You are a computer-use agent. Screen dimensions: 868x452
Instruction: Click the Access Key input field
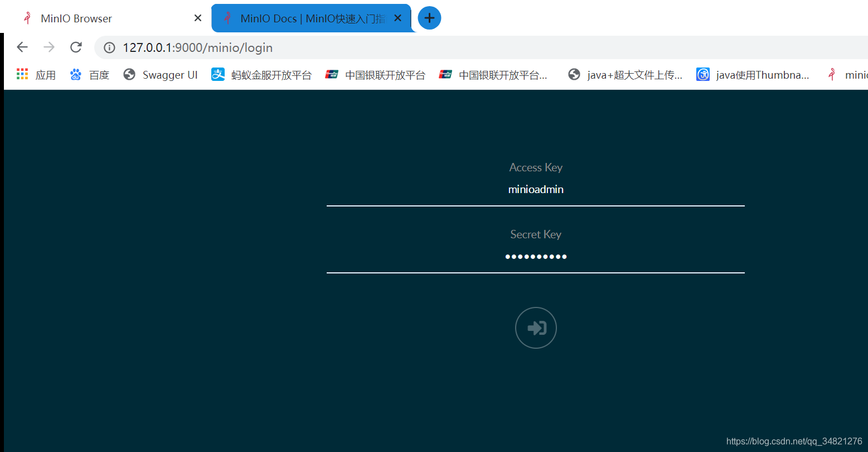coord(536,190)
